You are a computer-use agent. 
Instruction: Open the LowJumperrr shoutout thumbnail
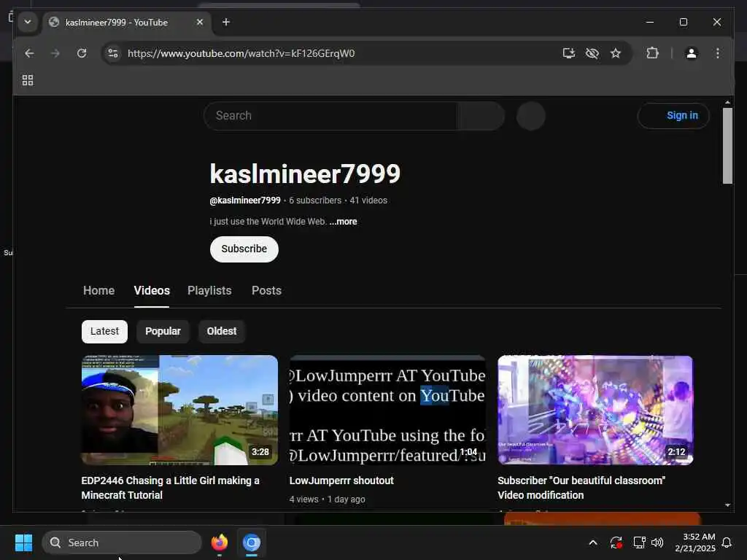click(x=387, y=410)
